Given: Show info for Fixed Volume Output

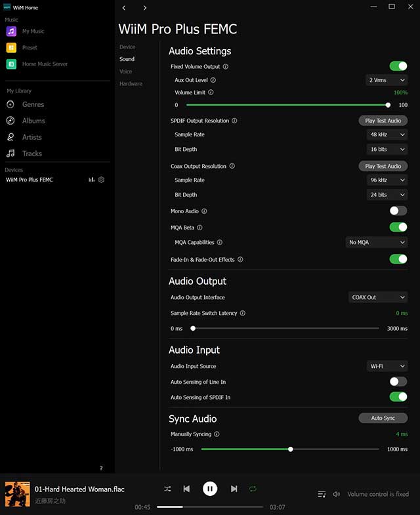Looking at the screenshot, I should [x=226, y=67].
